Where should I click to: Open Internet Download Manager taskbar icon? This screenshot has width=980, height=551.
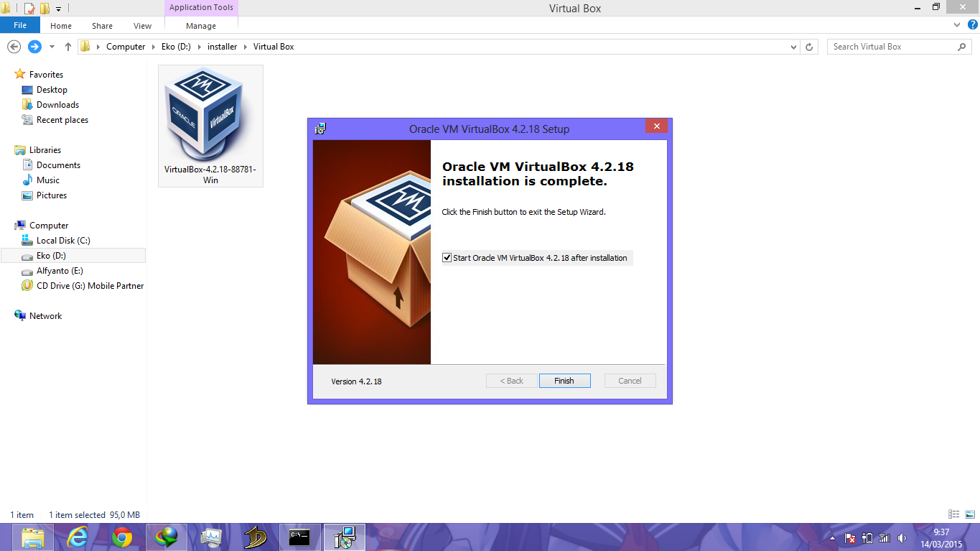coord(167,537)
